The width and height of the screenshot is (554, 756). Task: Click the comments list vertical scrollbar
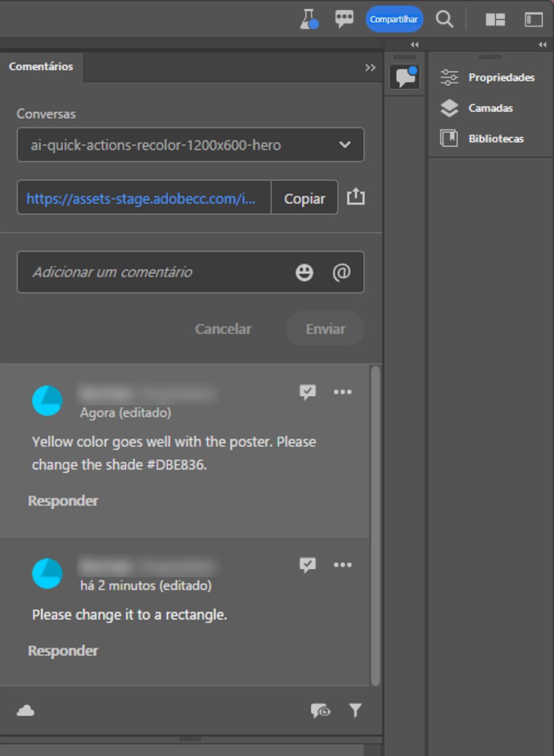pos(375,526)
